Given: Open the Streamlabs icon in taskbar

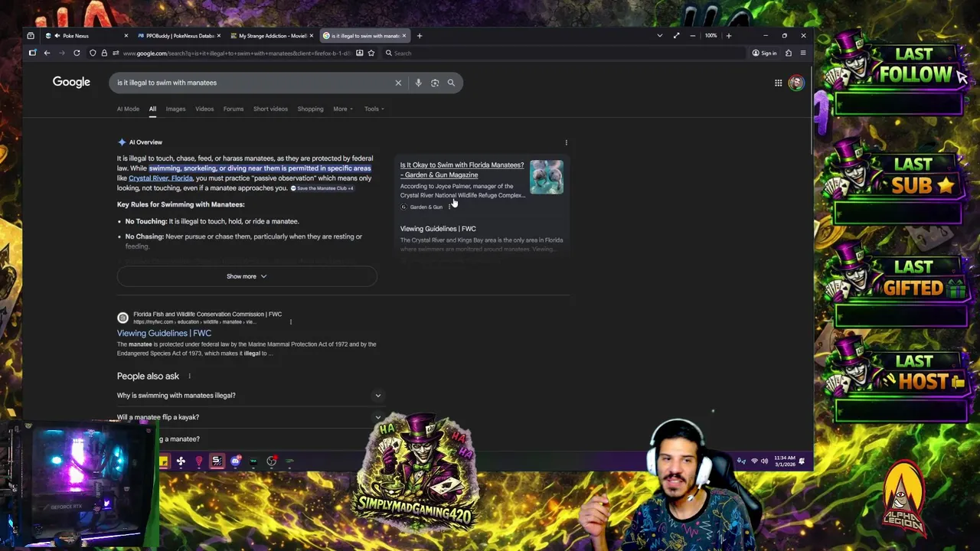Looking at the screenshot, I should pyautogui.click(x=217, y=461).
